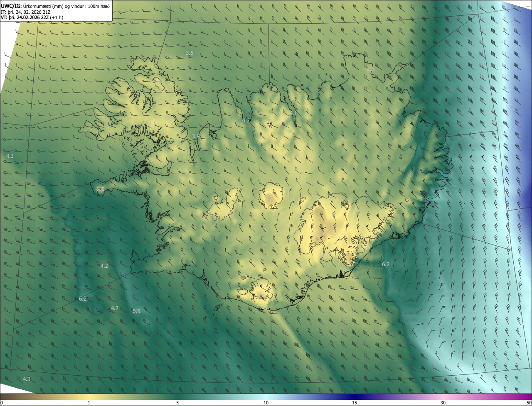The height and width of the screenshot is (406, 532).
Task: Click the 5 tick label on color scale
Action: (177, 403)
